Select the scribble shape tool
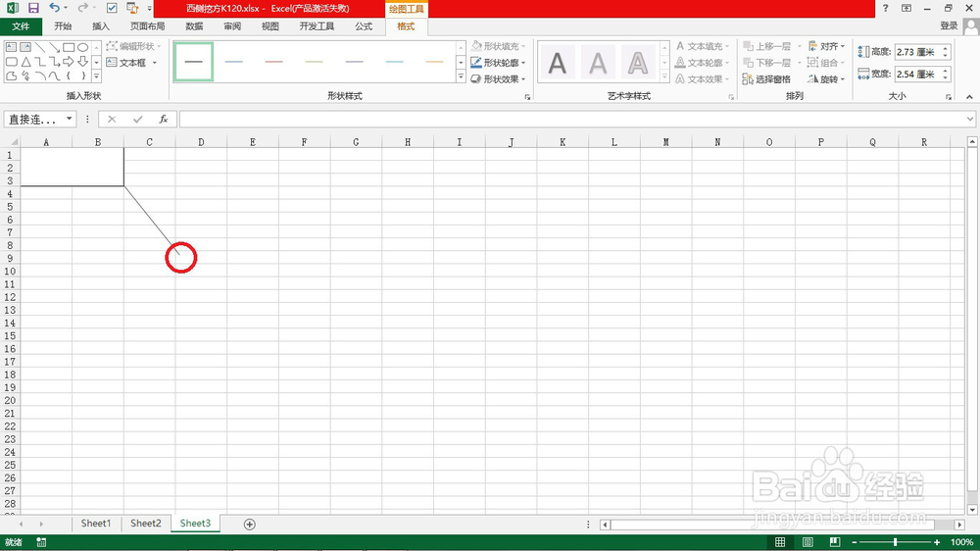Viewport: 980px width, 551px height. (x=25, y=76)
